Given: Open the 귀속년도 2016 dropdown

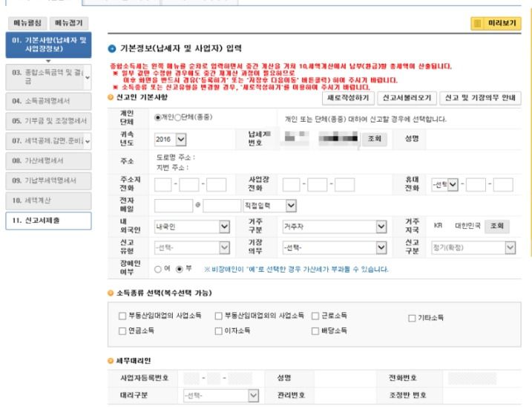Looking at the screenshot, I should click(x=171, y=140).
